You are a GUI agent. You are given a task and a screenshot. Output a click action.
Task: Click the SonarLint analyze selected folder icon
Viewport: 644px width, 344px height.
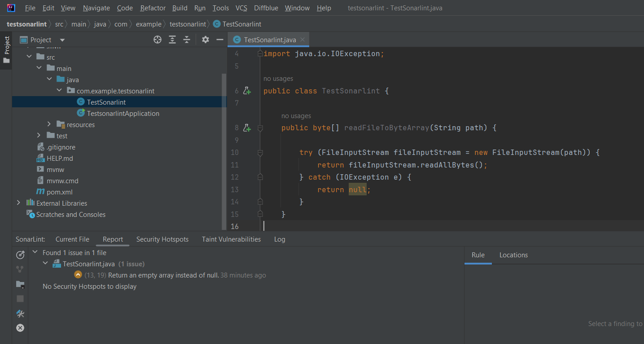pos(20,284)
